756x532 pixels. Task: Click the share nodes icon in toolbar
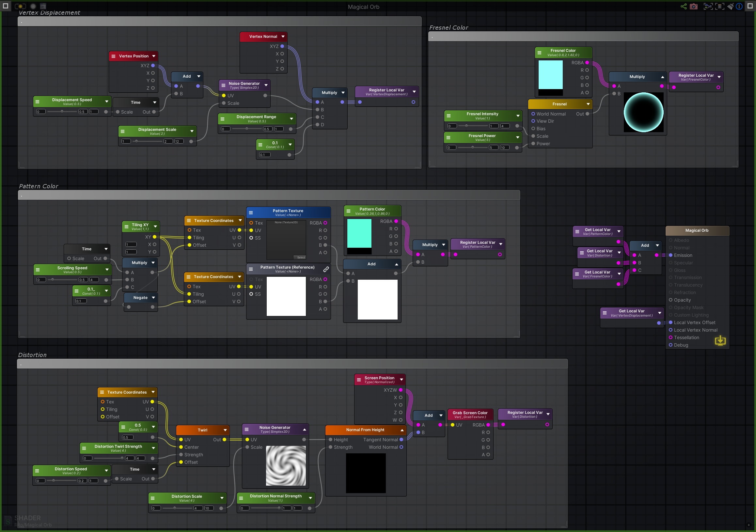[x=684, y=6]
